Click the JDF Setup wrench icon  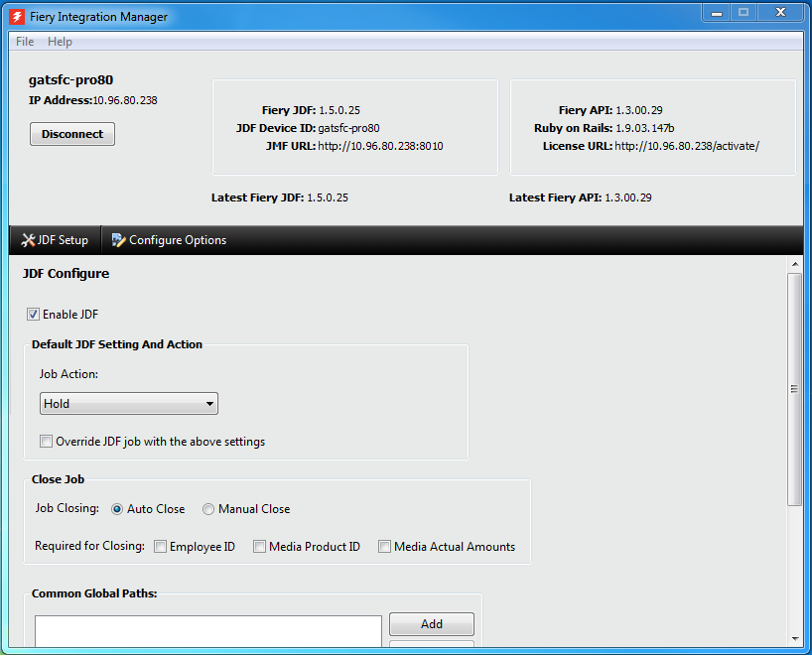pyautogui.click(x=29, y=240)
